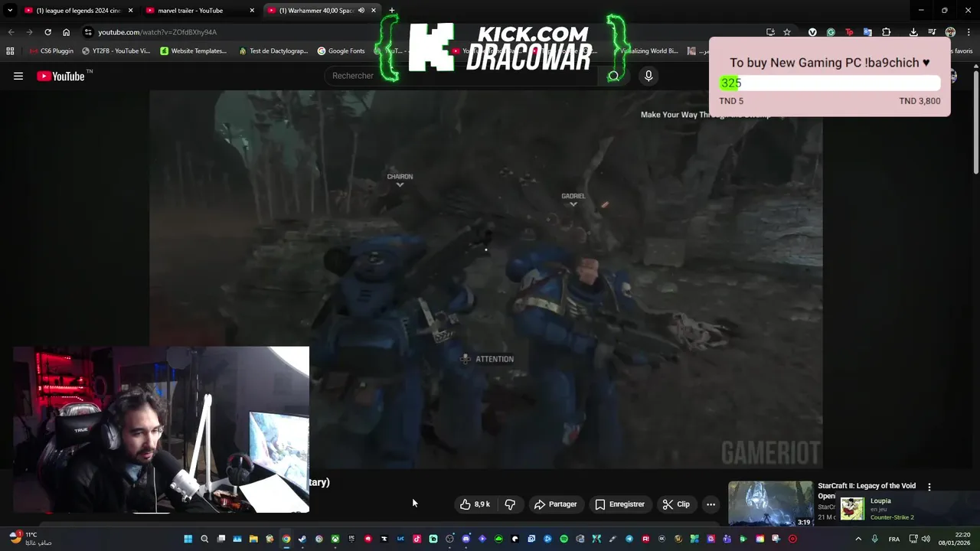Screen dimensions: 980x551
Task: Close the marvel trailer tab
Action: pyautogui.click(x=252, y=11)
